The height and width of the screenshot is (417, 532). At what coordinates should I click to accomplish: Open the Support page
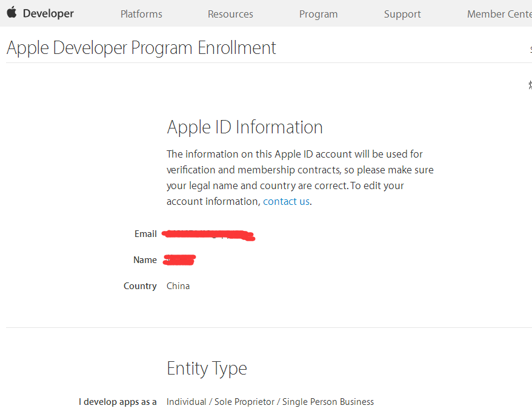click(x=402, y=14)
